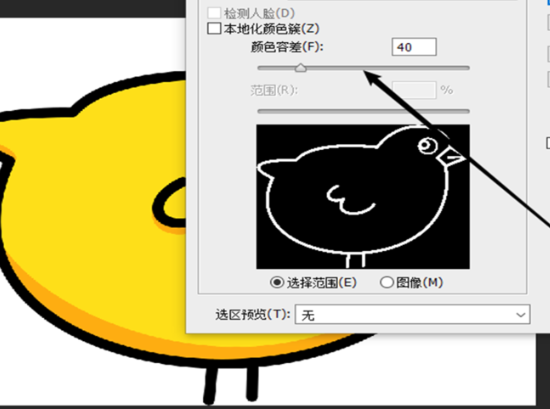Click the 选区预览(T) label text

click(x=253, y=315)
